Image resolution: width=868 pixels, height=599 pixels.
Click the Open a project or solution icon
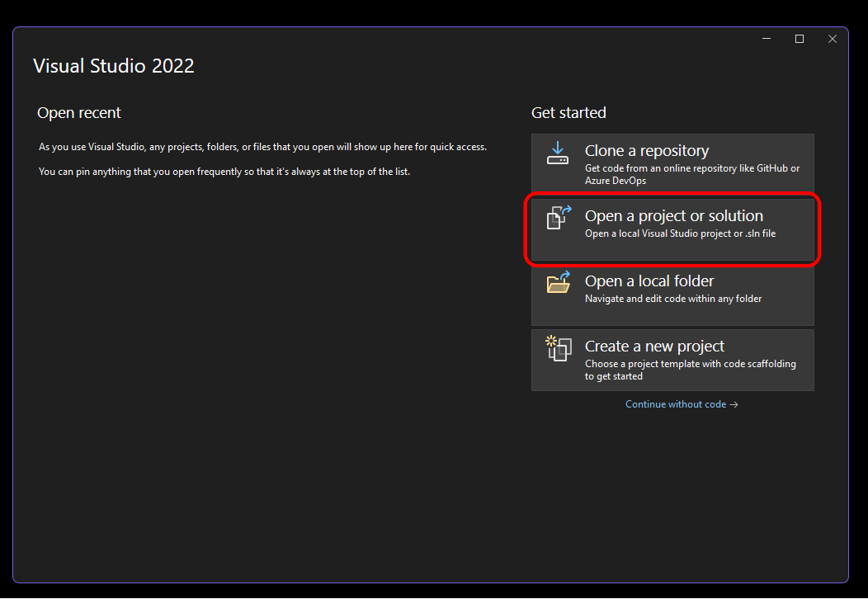[559, 218]
